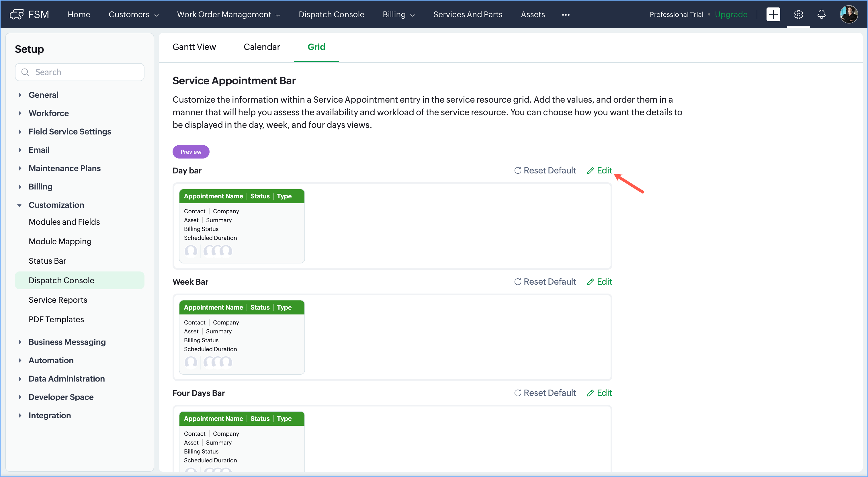Expand the Automation section
The image size is (868, 477).
pos(20,360)
